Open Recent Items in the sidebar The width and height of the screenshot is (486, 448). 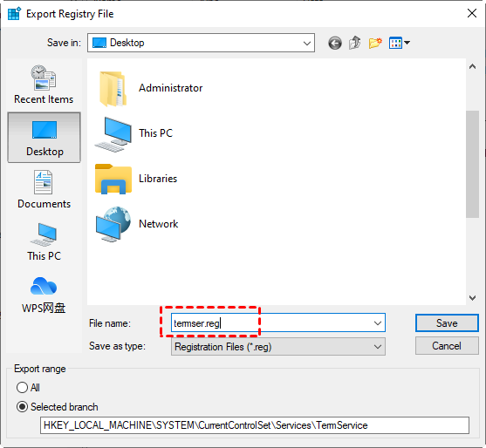point(44,85)
